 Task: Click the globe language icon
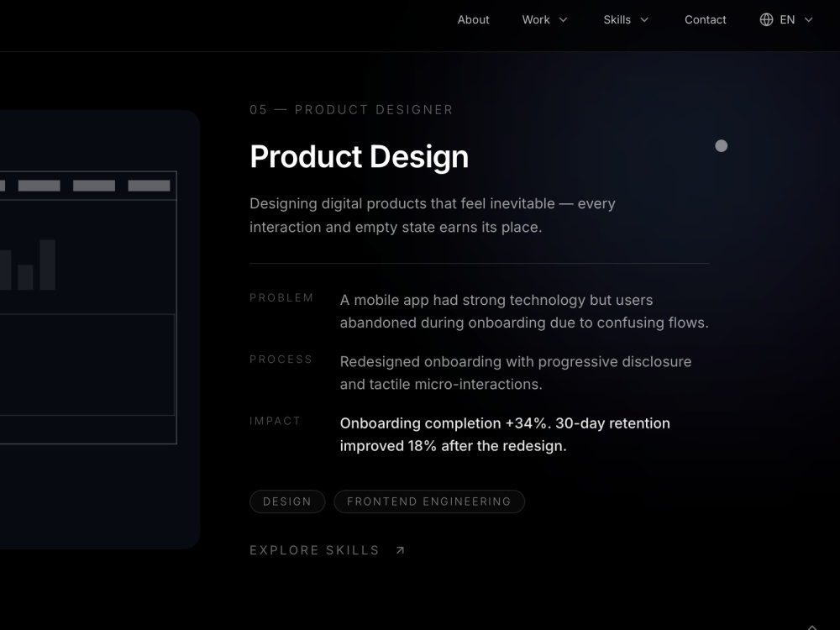pos(766,20)
